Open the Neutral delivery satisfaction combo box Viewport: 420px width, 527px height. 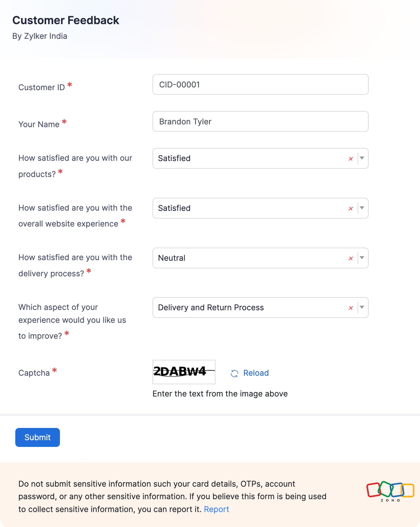pos(245,258)
